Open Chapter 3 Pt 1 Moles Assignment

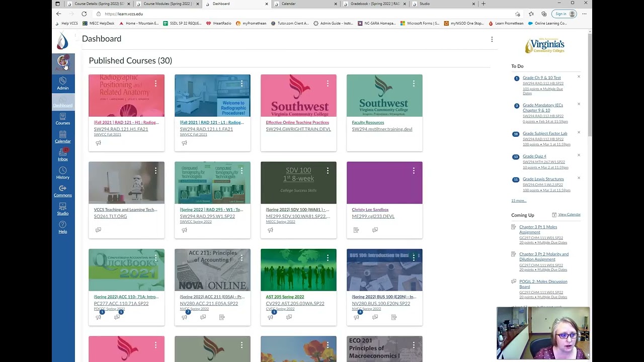(x=538, y=229)
